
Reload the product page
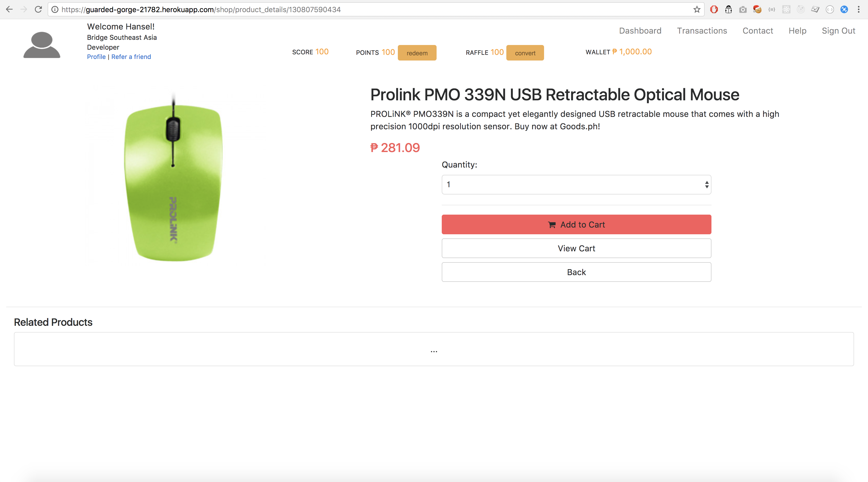[x=38, y=10]
